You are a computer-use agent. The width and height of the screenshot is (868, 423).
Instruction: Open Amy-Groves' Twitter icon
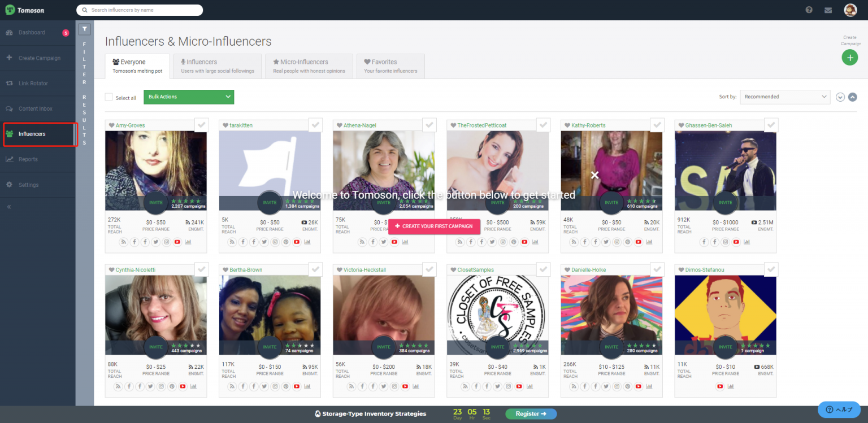[156, 242]
